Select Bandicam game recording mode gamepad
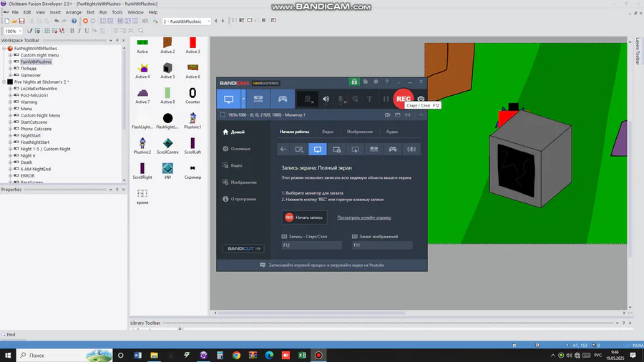Screen dimensions: 644x362 coord(283,99)
